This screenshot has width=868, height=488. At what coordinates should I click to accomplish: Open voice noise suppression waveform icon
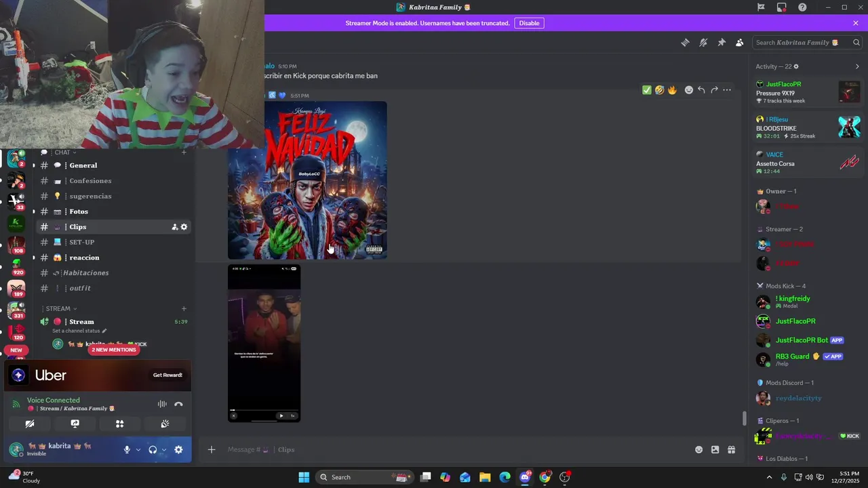point(162,404)
